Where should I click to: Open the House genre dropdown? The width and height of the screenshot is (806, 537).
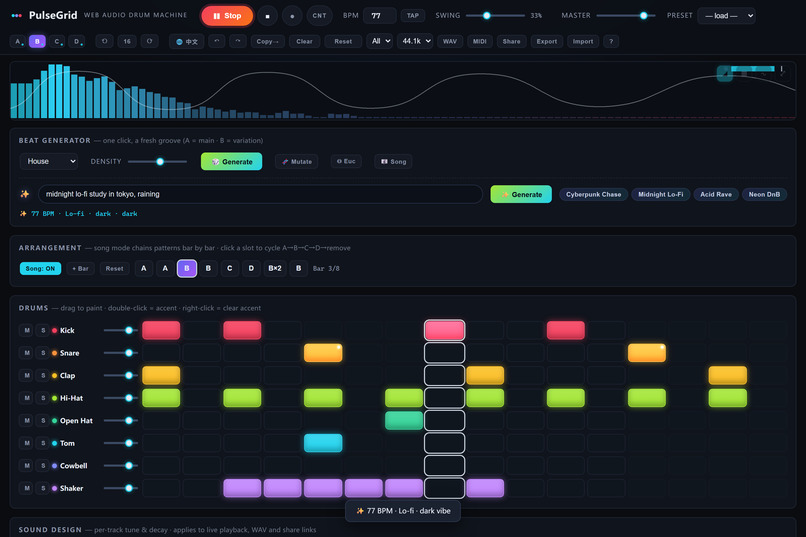(x=49, y=161)
